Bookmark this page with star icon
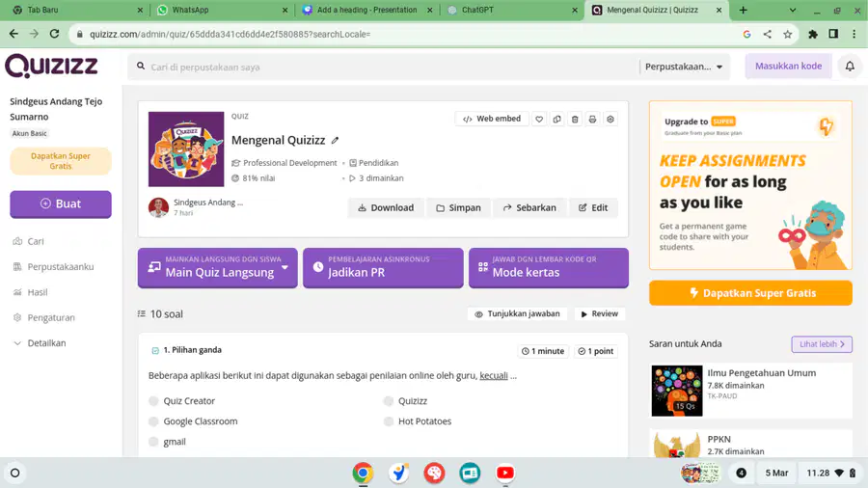This screenshot has height=488, width=868. click(x=787, y=35)
